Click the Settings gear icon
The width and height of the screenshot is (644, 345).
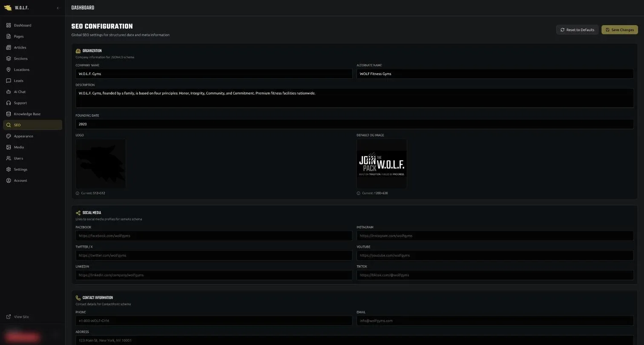tap(9, 169)
